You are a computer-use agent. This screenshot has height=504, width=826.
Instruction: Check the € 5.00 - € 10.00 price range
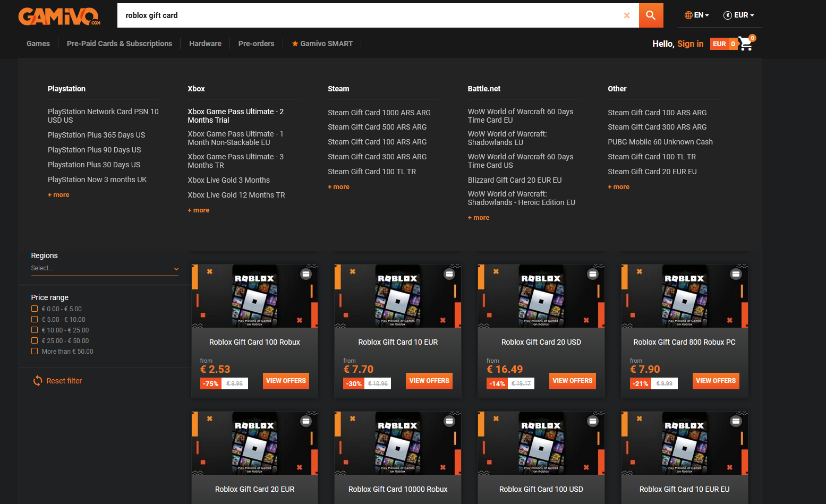(x=35, y=319)
